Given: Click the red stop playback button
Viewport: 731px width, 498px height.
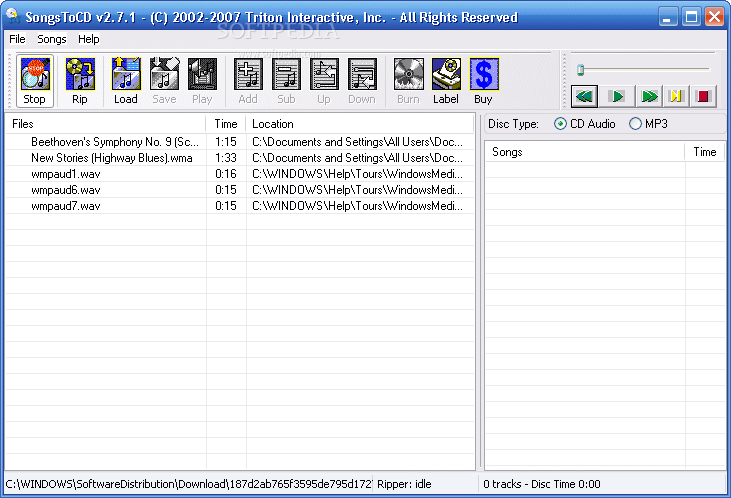Looking at the screenshot, I should tap(703, 97).
